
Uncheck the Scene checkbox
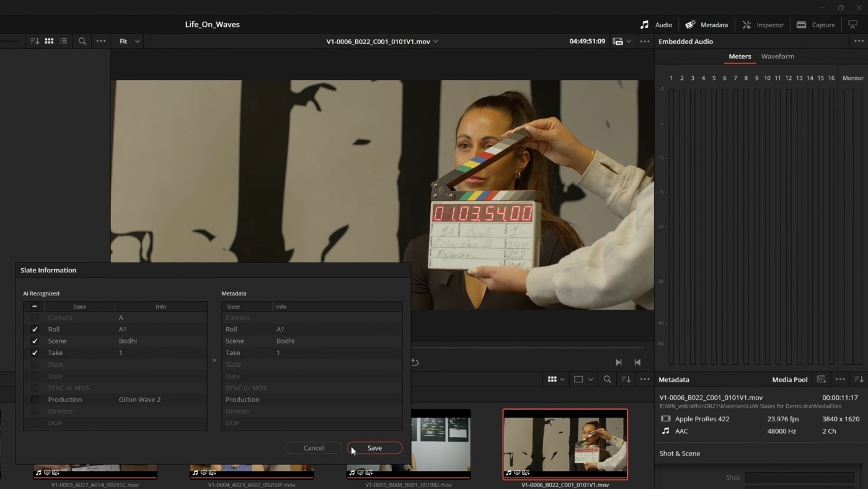[x=35, y=341]
